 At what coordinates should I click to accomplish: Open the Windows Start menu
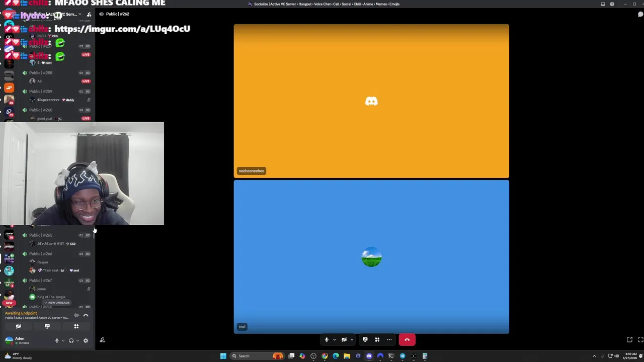223,356
